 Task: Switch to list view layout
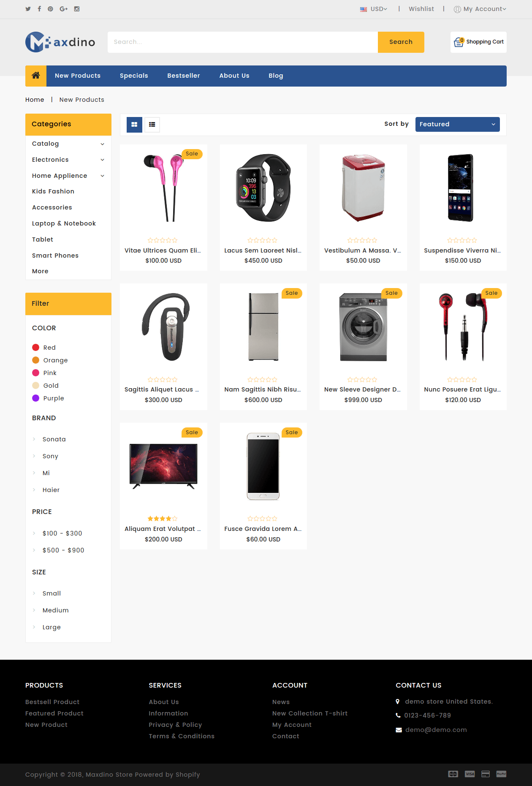[152, 125]
